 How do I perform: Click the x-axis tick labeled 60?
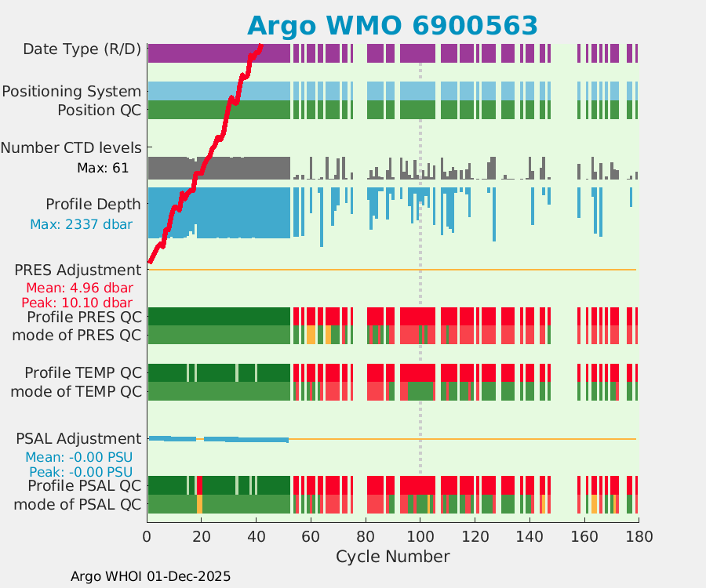(x=311, y=538)
